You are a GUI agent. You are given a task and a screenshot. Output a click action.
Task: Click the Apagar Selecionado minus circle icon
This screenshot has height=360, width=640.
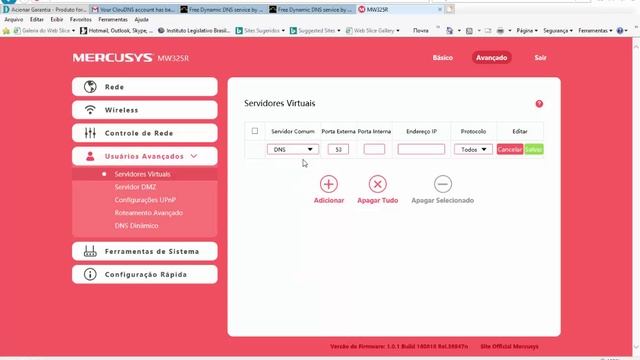[443, 184]
